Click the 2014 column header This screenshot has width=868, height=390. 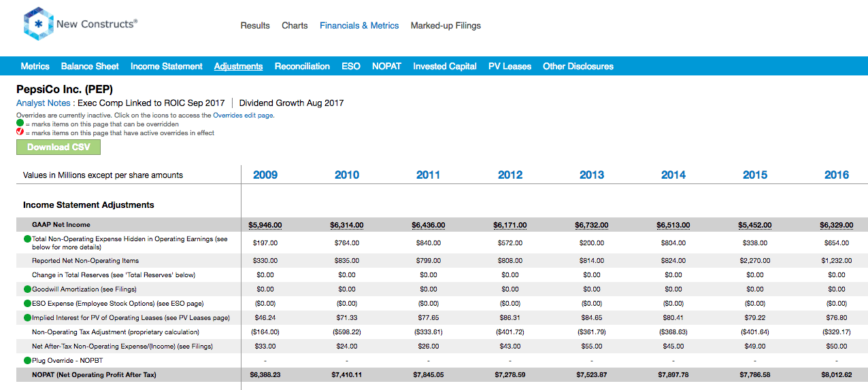point(673,175)
